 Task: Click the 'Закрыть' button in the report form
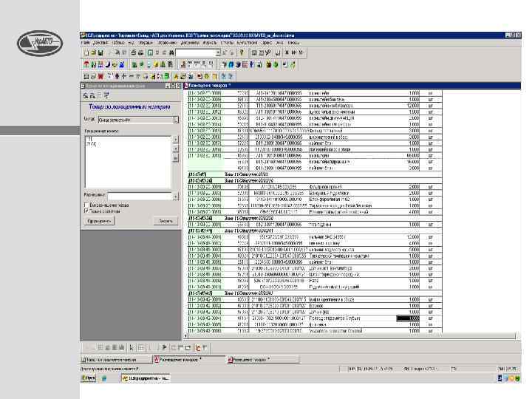166,221
